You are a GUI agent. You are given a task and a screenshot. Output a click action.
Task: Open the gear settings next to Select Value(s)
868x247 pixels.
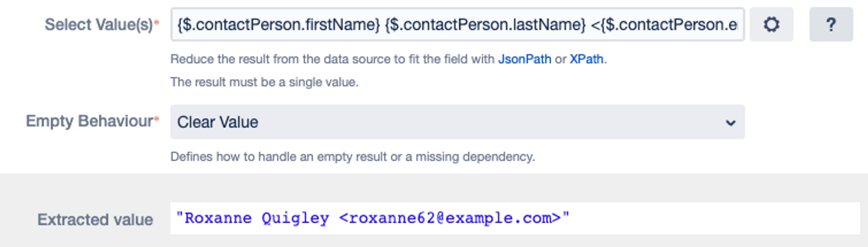771,25
